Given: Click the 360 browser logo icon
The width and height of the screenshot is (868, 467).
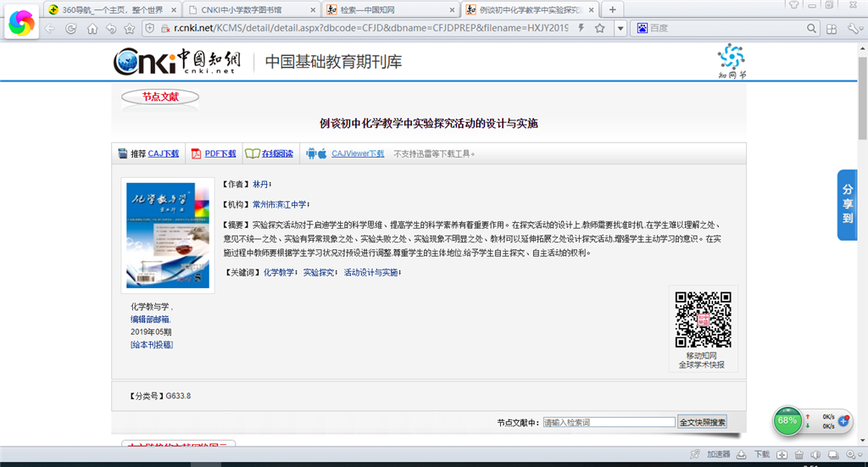Looking at the screenshot, I should click(x=21, y=23).
